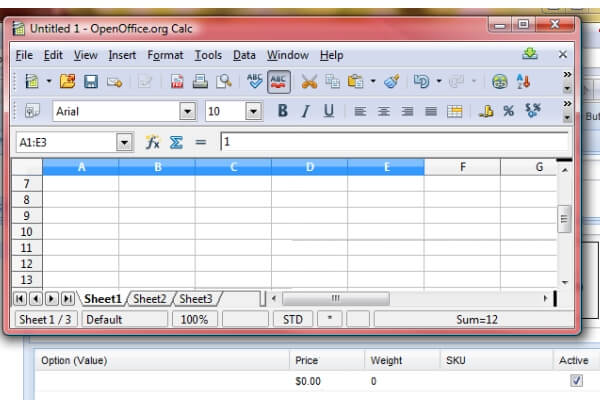Run the Spellcheck ABC icon
Viewport: 600px width, 400px height.
tap(254, 82)
